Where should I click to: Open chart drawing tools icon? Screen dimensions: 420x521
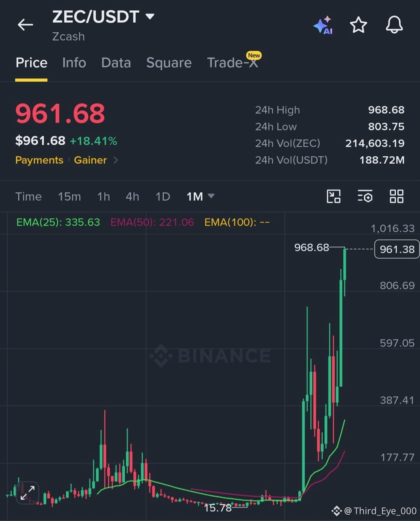click(x=334, y=196)
